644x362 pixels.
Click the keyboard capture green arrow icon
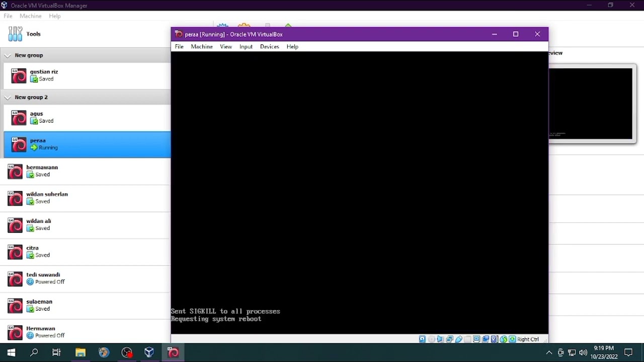(x=512, y=339)
